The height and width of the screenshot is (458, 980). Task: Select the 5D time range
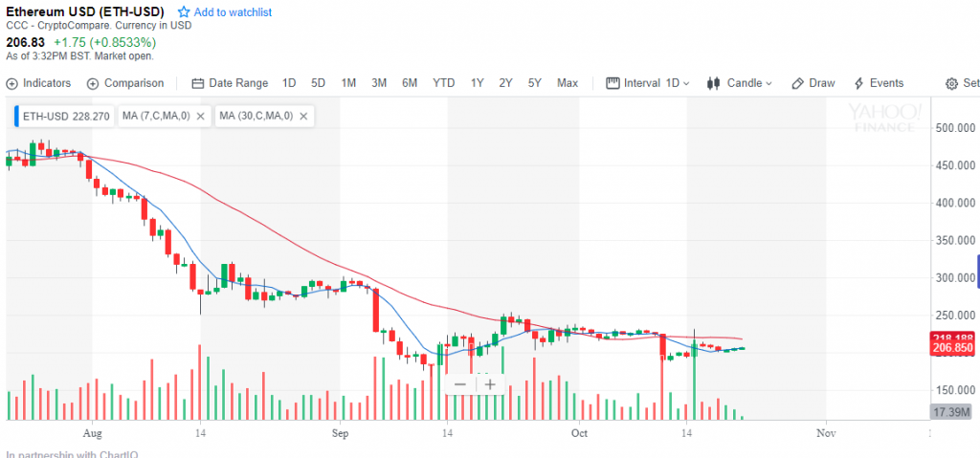[318, 83]
